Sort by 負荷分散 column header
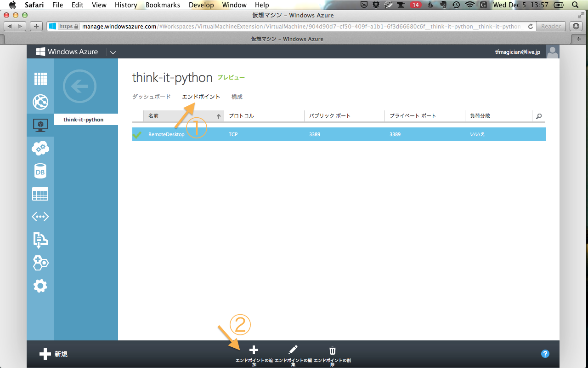Viewport: 588px width, 368px height. click(498, 116)
